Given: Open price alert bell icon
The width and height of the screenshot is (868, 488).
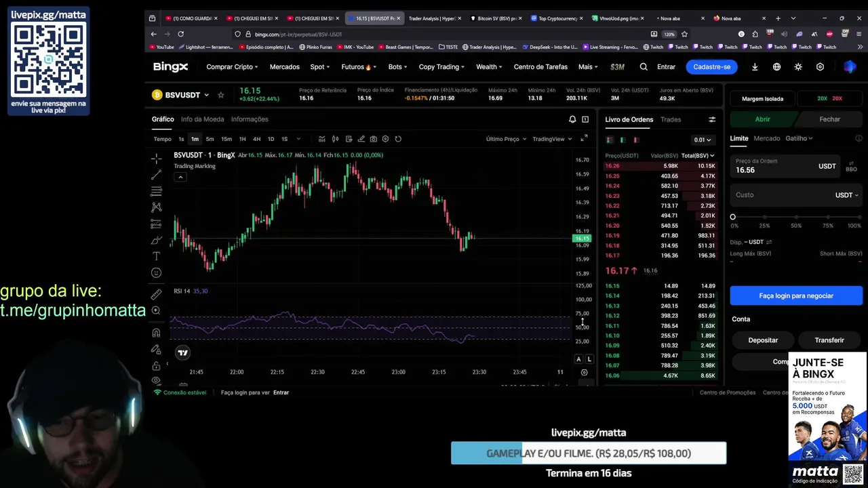Looking at the screenshot, I should [x=572, y=119].
